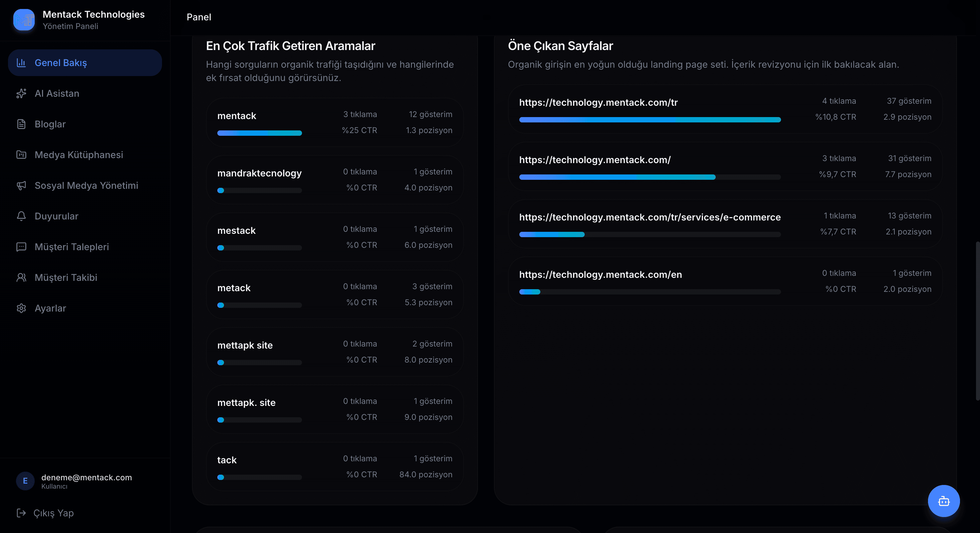Click the %7,7 CTR value
Viewport: 980px width, 533px height.
838,231
